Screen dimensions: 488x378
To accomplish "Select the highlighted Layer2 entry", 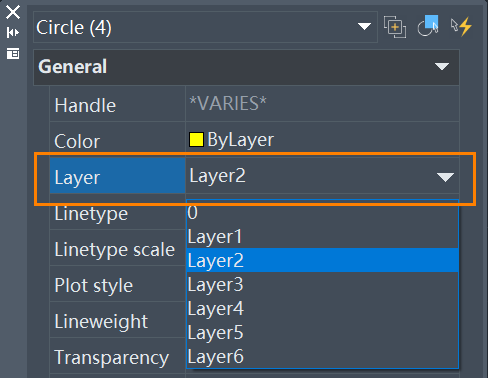I will pos(322,260).
